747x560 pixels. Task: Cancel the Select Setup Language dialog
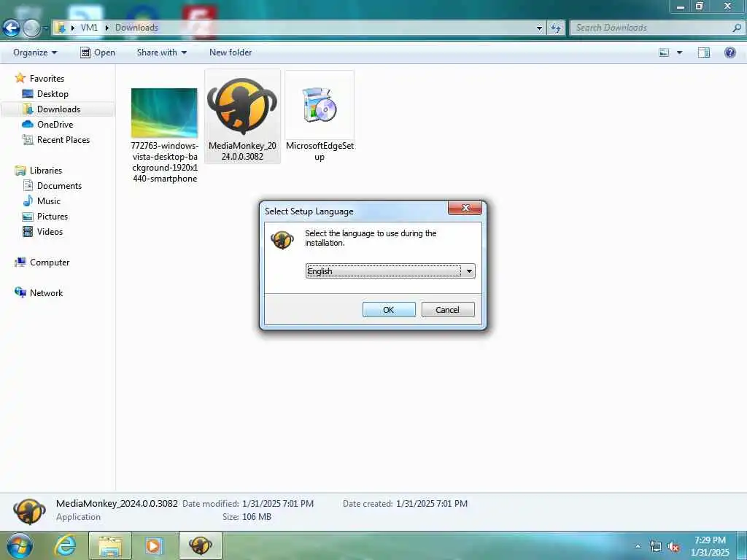(448, 309)
